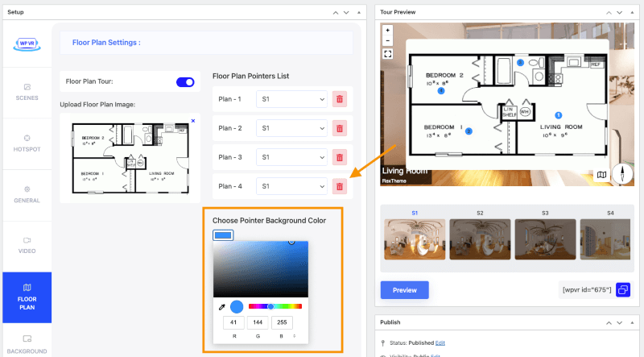Click the uploaded floor plan thumbnail
The height and width of the screenshot is (357, 644).
(x=130, y=158)
